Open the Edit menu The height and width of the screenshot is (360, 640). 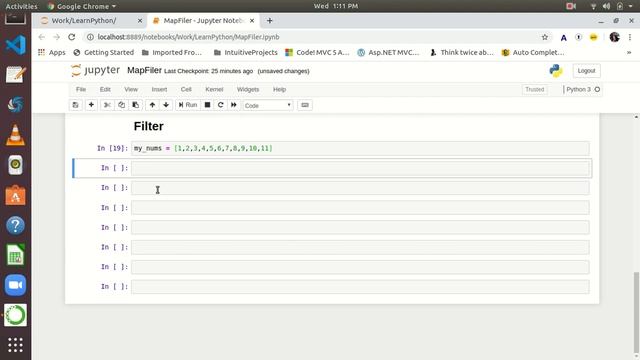pos(105,89)
